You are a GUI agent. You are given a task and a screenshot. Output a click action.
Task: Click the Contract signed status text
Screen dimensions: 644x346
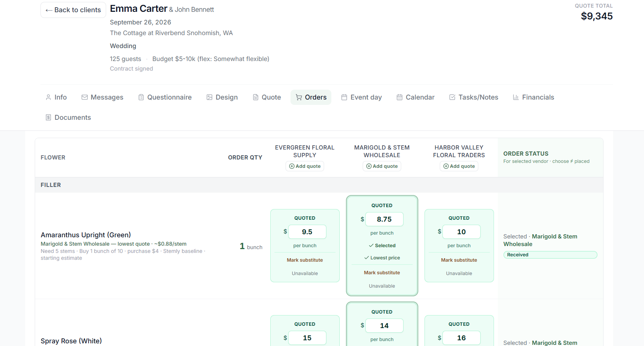[131, 69]
